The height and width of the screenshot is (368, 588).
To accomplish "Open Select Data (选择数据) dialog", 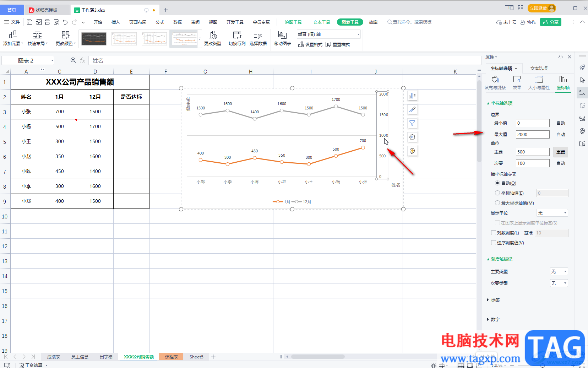I will (258, 38).
